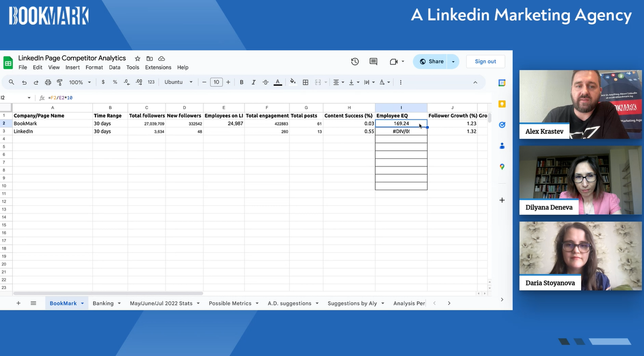The image size is (644, 356).
Task: Open vertical align dropdown
Action: click(x=354, y=82)
